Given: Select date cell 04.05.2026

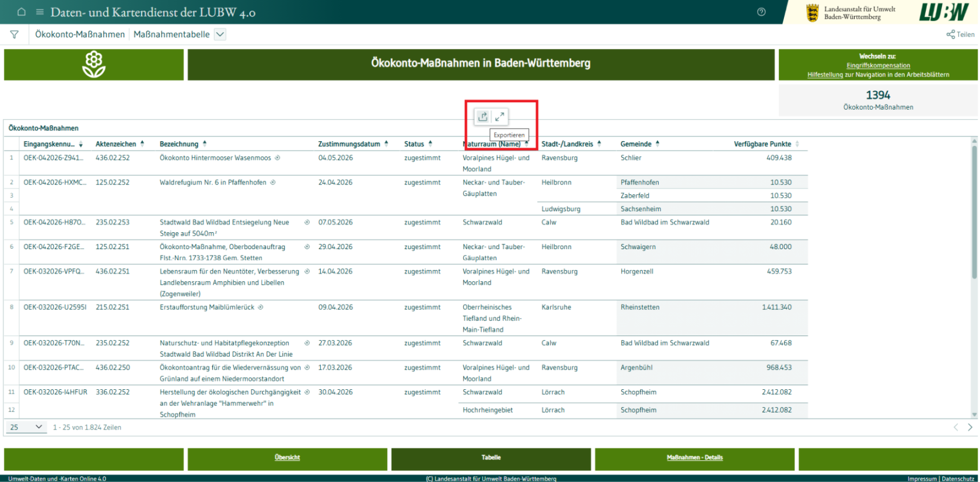Looking at the screenshot, I should coord(335,158).
